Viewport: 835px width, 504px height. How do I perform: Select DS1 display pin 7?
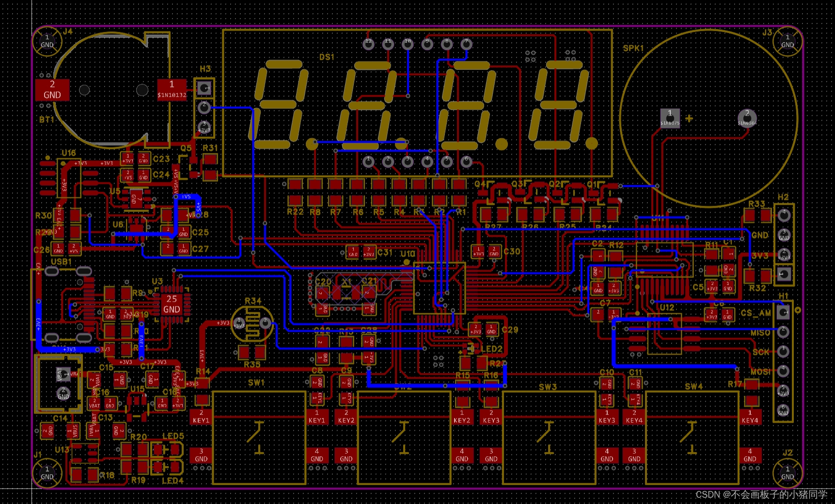[466, 44]
